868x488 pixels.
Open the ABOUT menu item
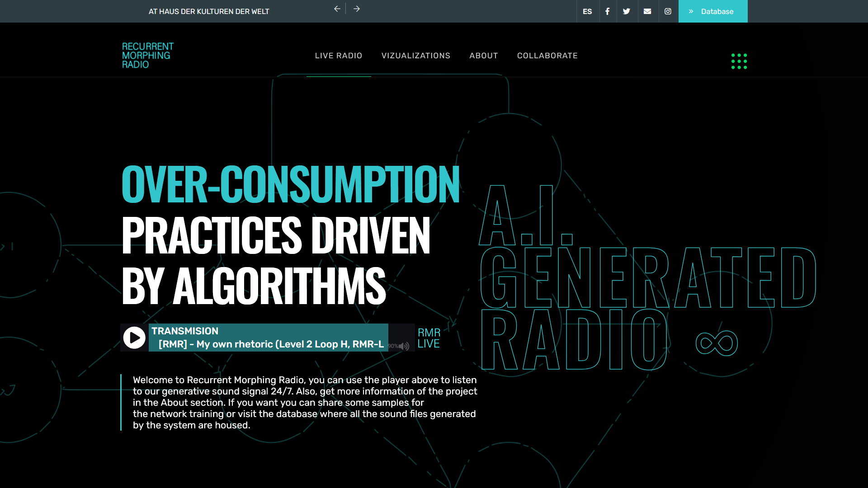[x=483, y=56]
